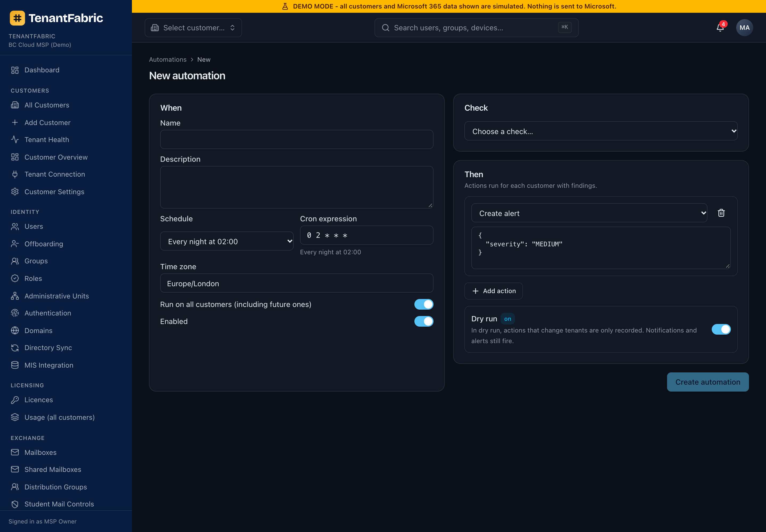Viewport: 766px width, 532px height.
Task: Click the Cron expression field
Action: tap(366, 235)
